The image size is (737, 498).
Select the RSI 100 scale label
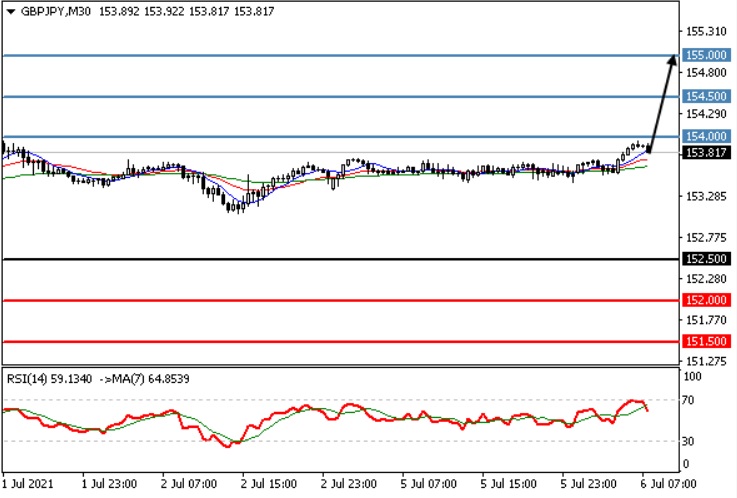[x=692, y=376]
